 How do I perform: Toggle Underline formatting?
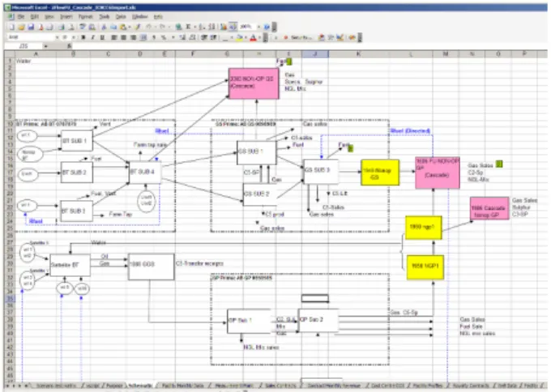point(102,37)
